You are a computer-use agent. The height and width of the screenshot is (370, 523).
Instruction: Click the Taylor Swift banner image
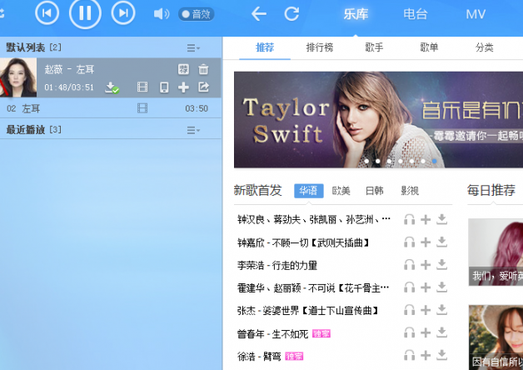click(x=378, y=119)
